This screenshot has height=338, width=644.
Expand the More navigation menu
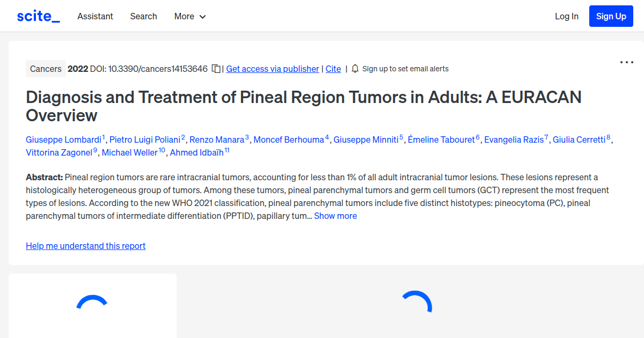pos(189,16)
